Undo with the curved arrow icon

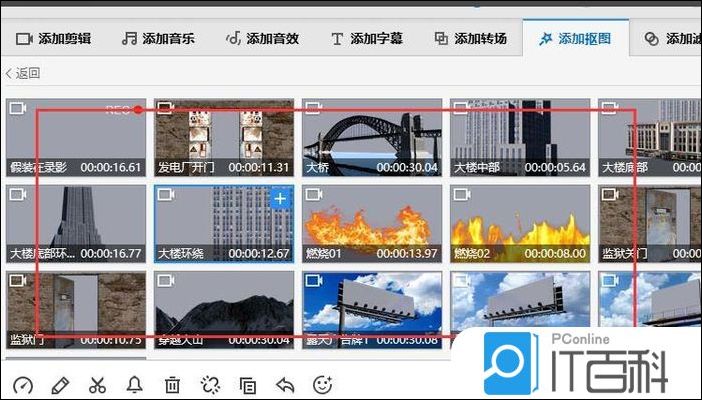coord(285,385)
